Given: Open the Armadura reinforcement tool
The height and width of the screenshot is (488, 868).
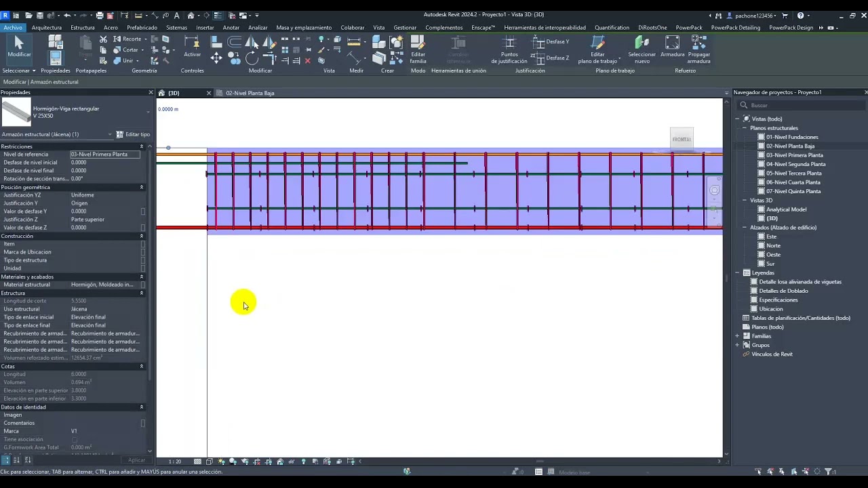Looking at the screenshot, I should [672, 46].
